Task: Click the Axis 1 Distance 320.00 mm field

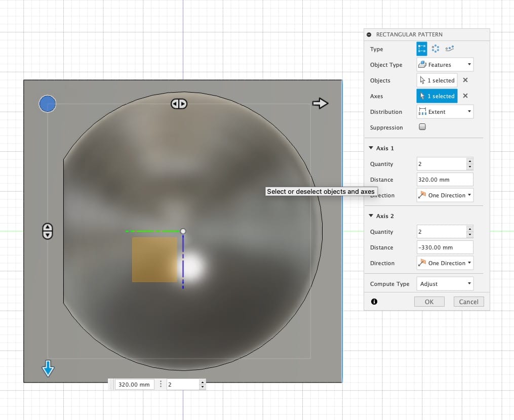Action: tap(445, 180)
